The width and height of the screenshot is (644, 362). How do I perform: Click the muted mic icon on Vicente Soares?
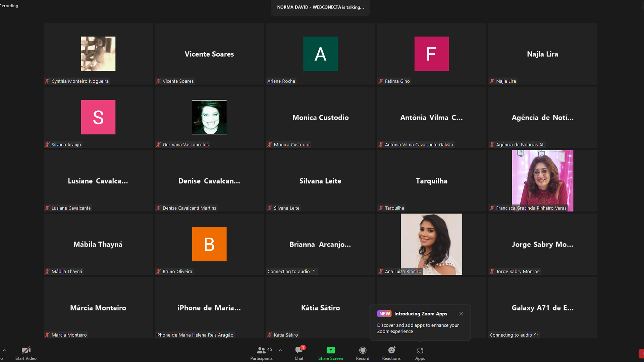158,81
